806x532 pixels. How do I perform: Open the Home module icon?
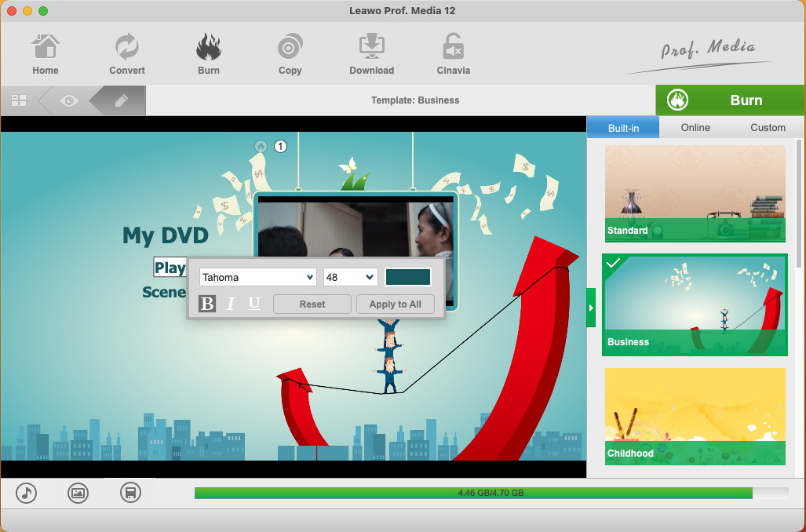(x=46, y=48)
